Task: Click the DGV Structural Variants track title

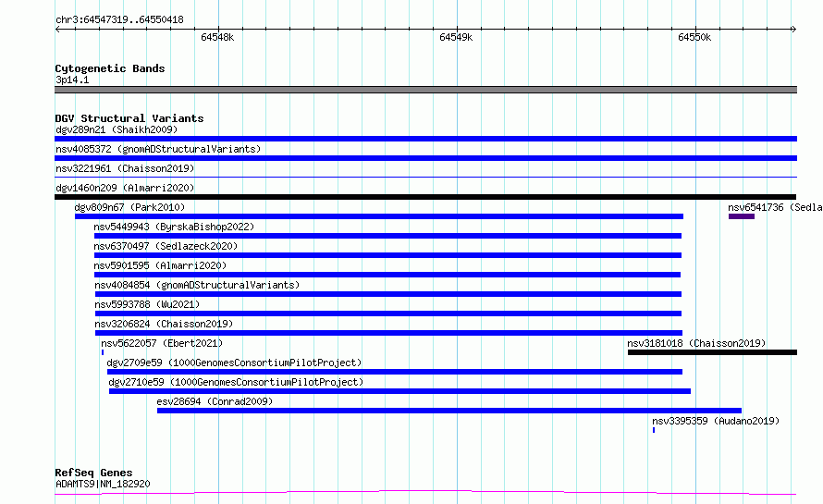Action: coord(129,118)
